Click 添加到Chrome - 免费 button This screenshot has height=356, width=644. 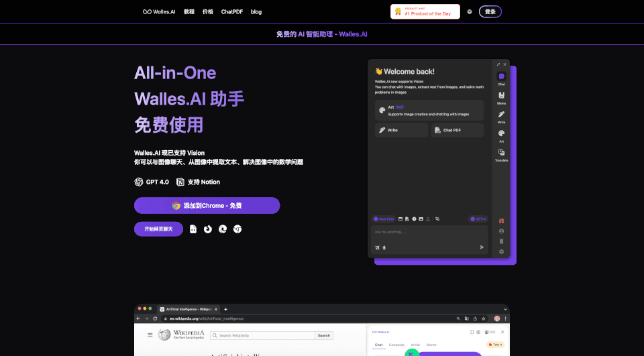(207, 206)
